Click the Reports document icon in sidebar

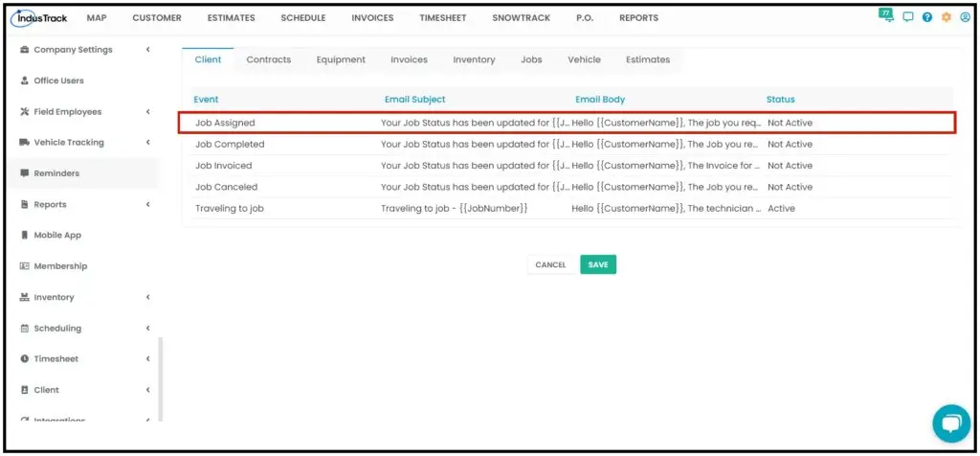coord(25,205)
